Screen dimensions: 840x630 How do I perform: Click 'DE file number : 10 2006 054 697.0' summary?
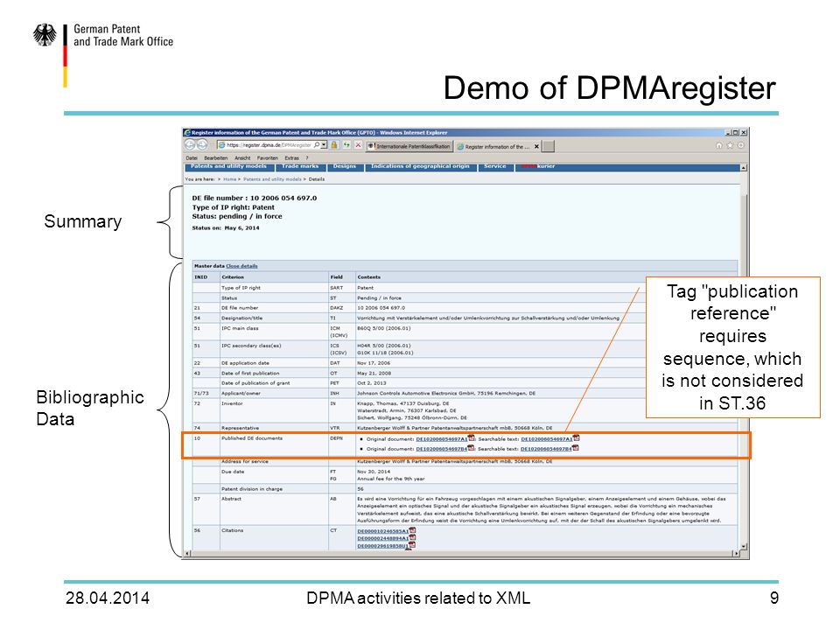pyautogui.click(x=255, y=198)
